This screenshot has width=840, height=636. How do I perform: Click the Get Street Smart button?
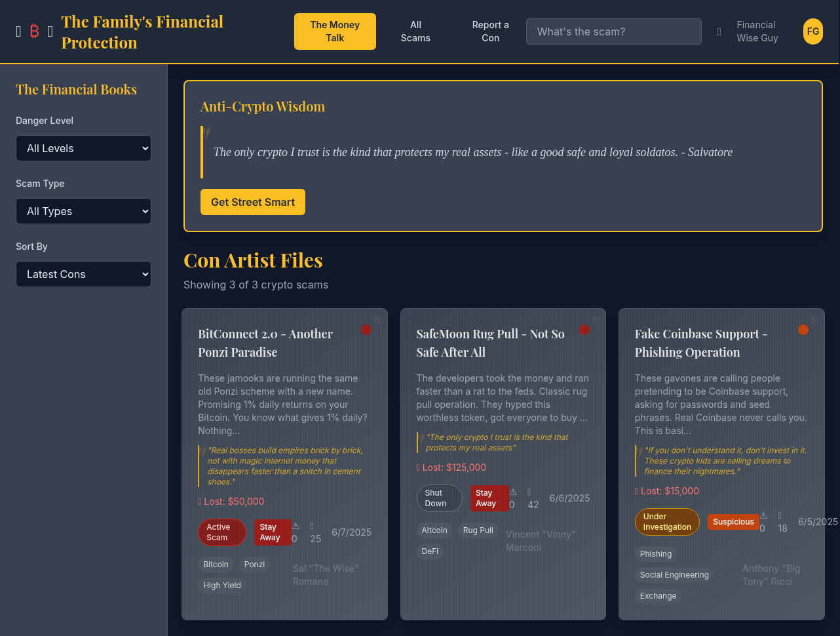252,202
